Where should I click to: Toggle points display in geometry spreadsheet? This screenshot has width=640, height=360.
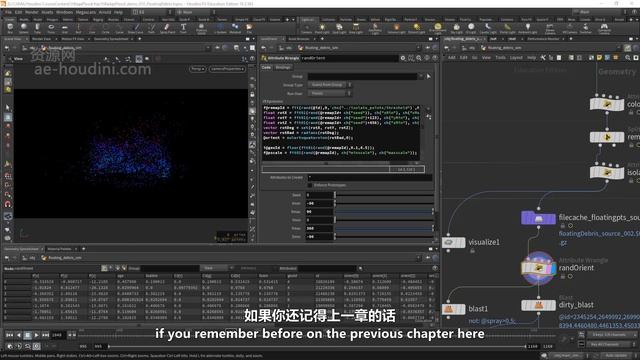tap(104, 268)
